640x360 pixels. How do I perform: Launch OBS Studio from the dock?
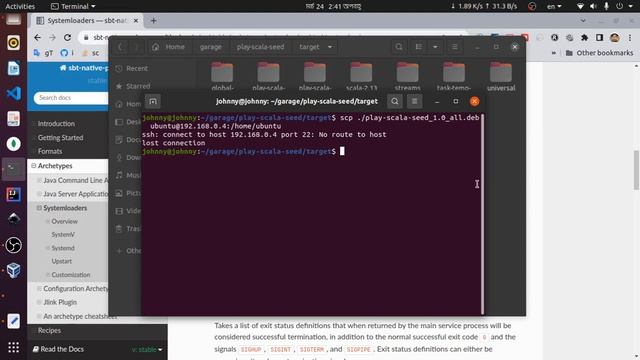[13, 245]
